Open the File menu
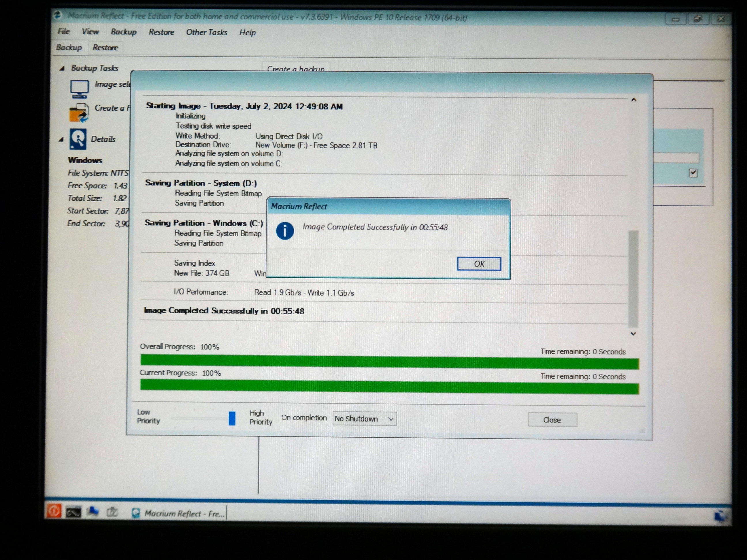 [63, 31]
